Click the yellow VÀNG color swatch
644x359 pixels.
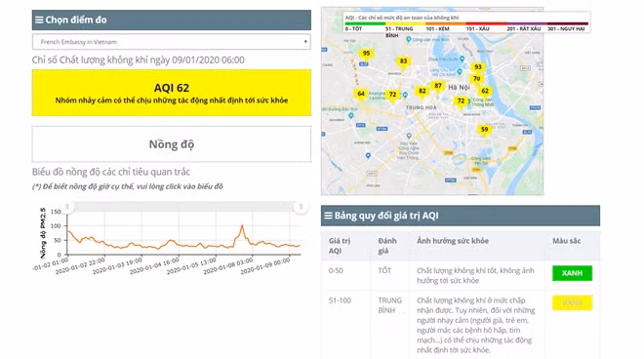pos(572,303)
